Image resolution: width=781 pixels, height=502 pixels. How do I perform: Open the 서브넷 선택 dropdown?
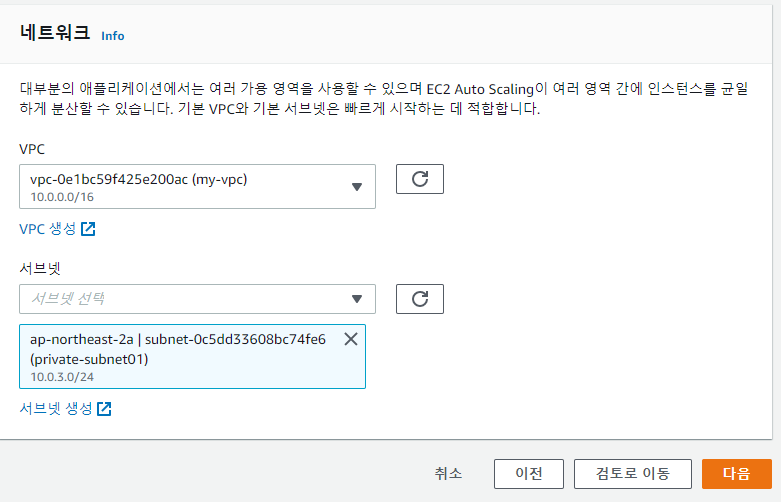(x=197, y=299)
